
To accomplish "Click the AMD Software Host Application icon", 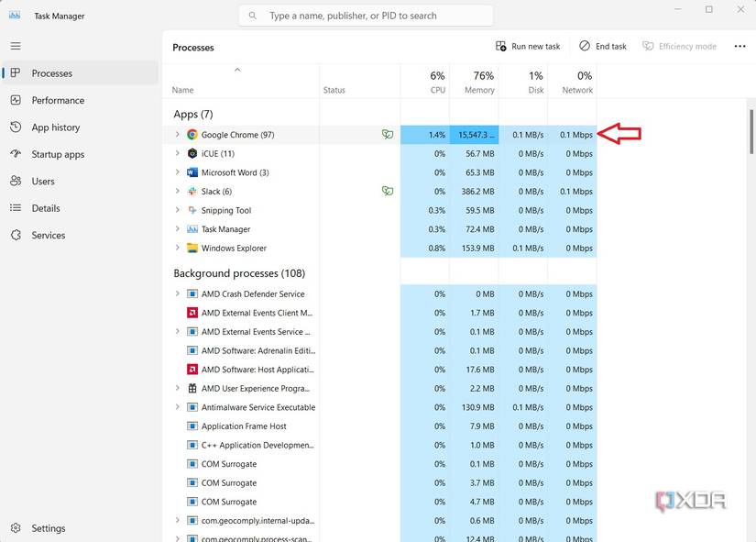I will (192, 370).
